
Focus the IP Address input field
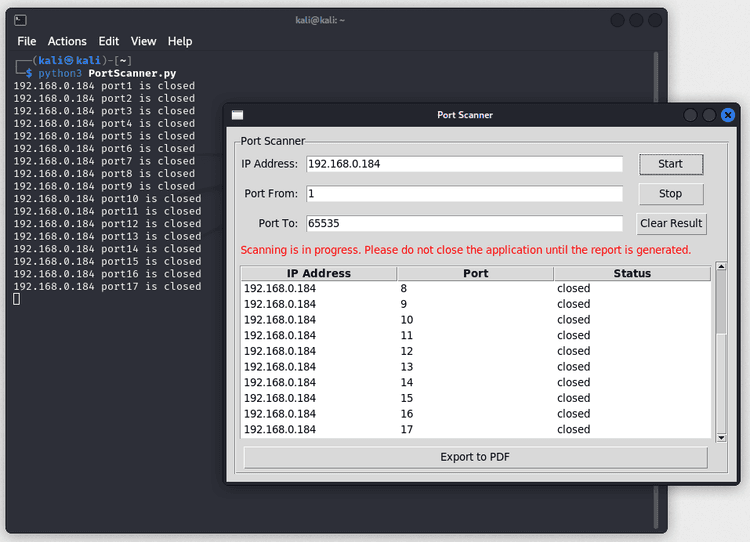(x=464, y=164)
